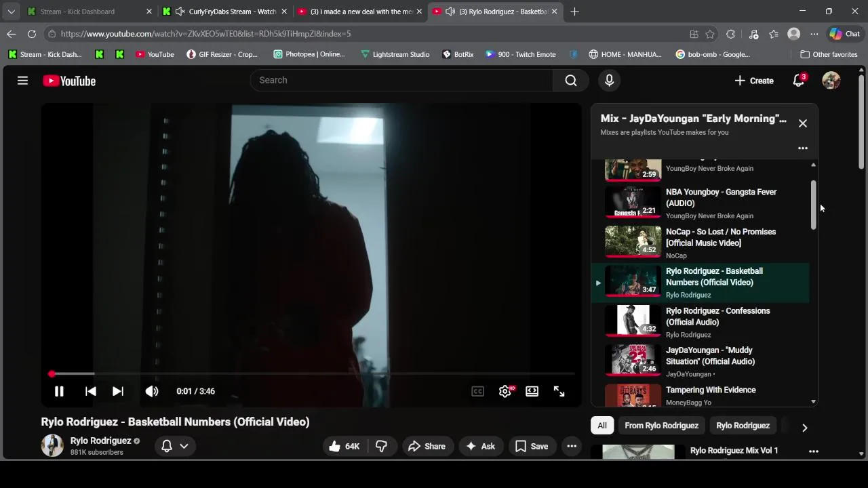
Task: Reload the current page
Action: point(32,34)
